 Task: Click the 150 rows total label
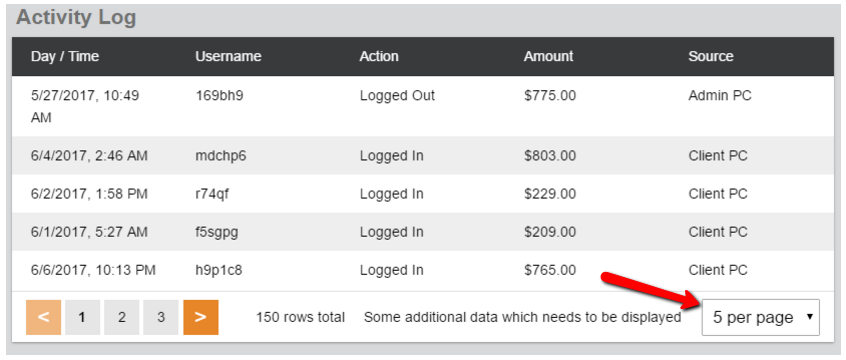[301, 317]
